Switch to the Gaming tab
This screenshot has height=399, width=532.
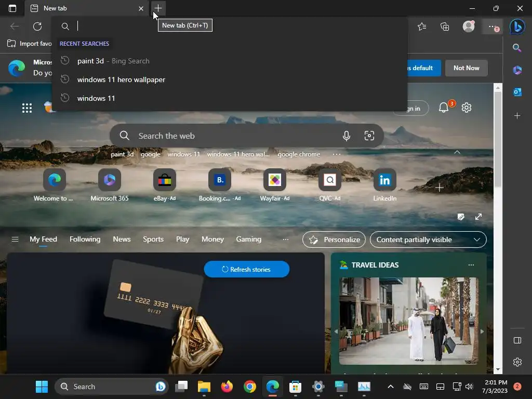click(249, 239)
